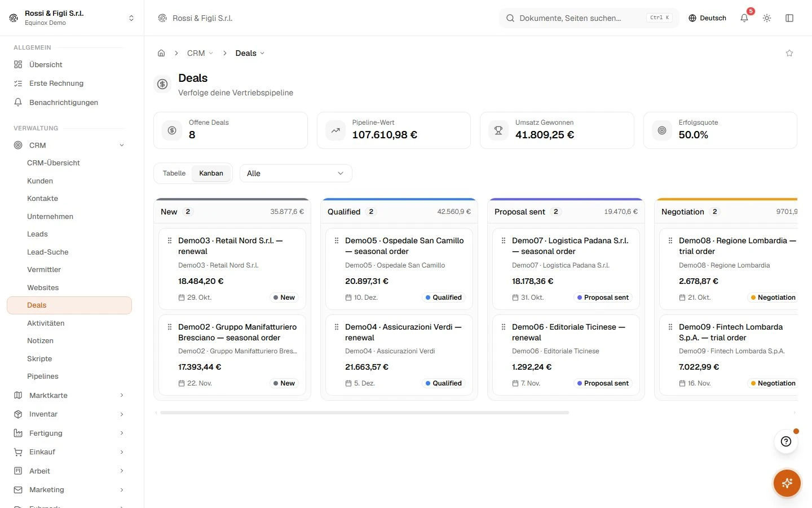Click the Umsatz Gewonnen value 41.809,25 €
This screenshot has width=812, height=508.
tap(545, 135)
